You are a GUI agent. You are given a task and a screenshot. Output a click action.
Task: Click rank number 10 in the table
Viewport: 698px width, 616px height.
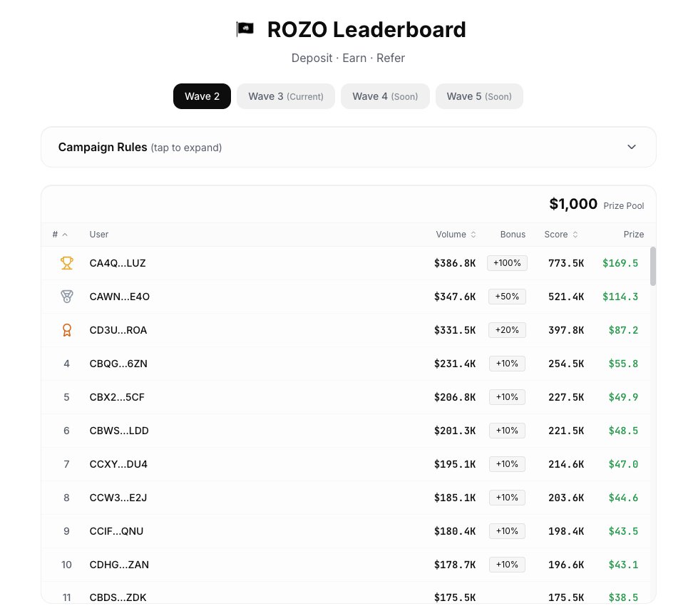tap(66, 565)
